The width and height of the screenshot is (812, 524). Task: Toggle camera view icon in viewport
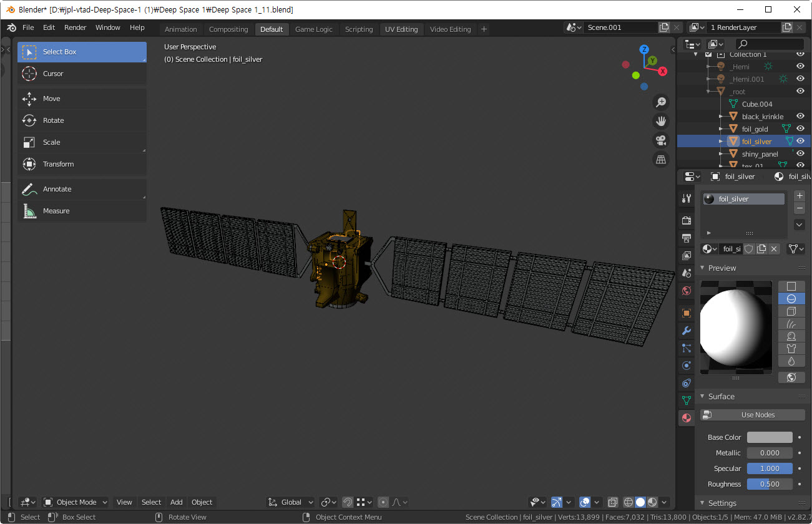pos(660,140)
